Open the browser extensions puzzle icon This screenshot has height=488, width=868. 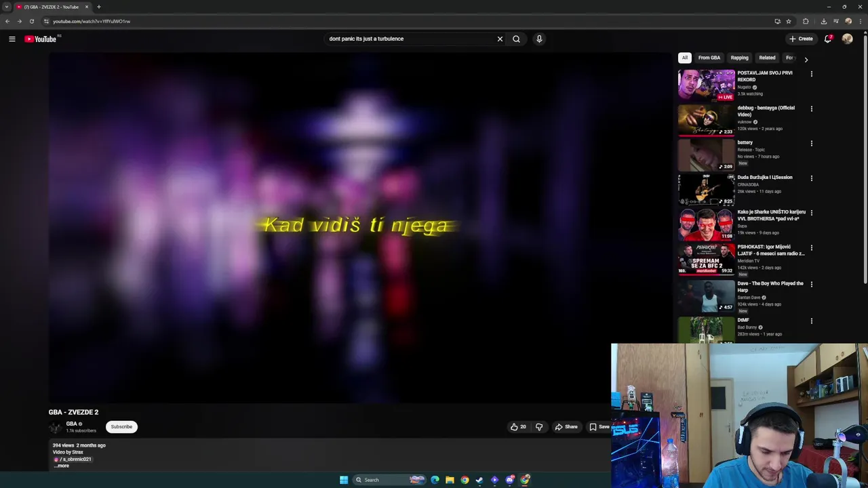(x=806, y=21)
